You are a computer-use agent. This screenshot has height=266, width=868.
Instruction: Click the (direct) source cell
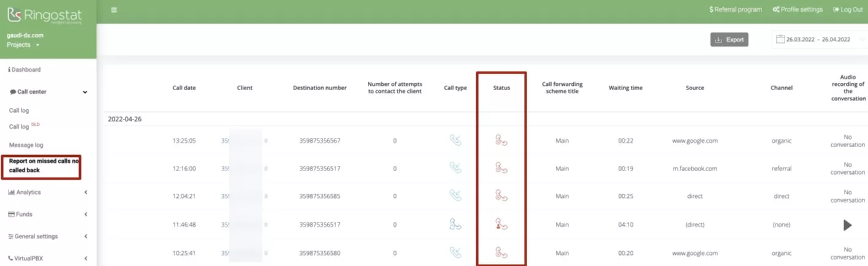[695, 225]
